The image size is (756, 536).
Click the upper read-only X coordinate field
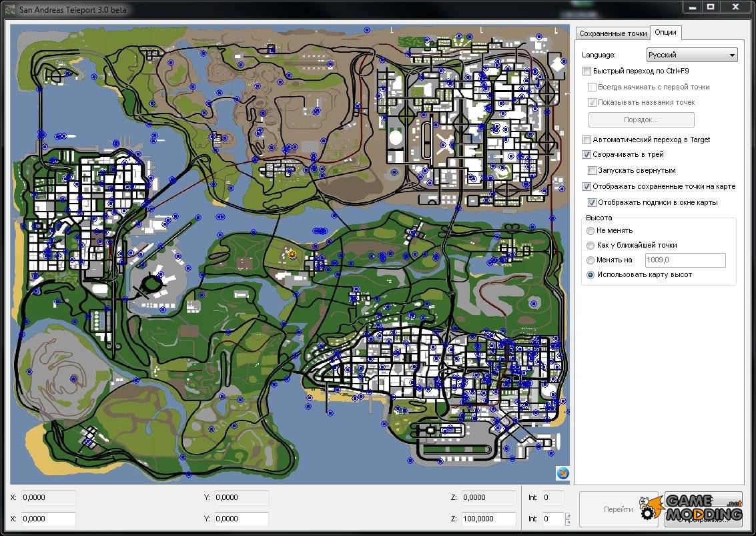point(48,497)
